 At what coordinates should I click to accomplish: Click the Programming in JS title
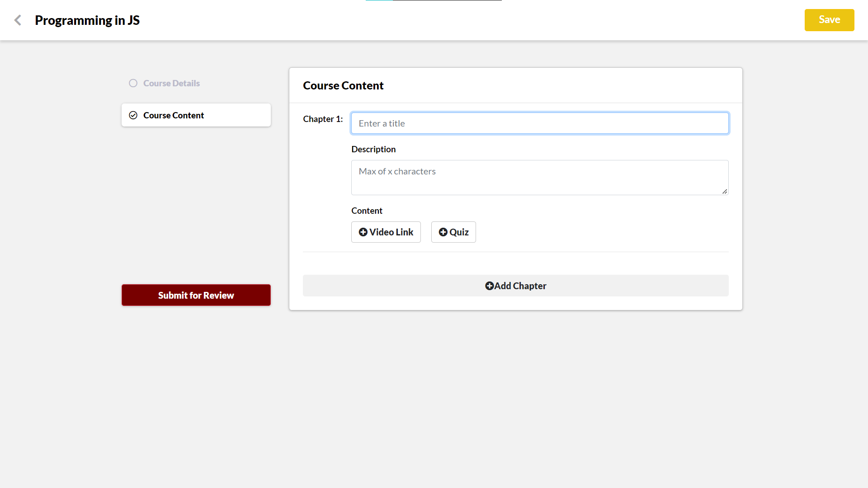[87, 20]
